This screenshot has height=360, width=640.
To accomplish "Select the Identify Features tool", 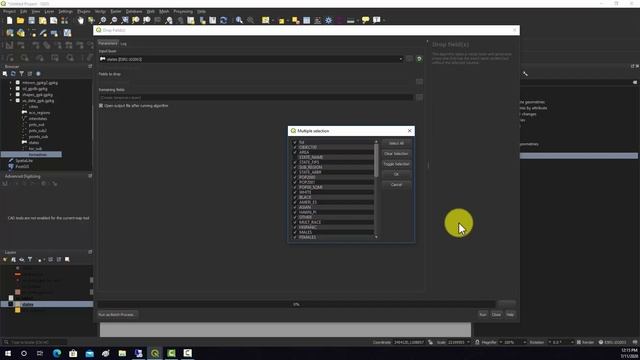I will coord(239,20).
